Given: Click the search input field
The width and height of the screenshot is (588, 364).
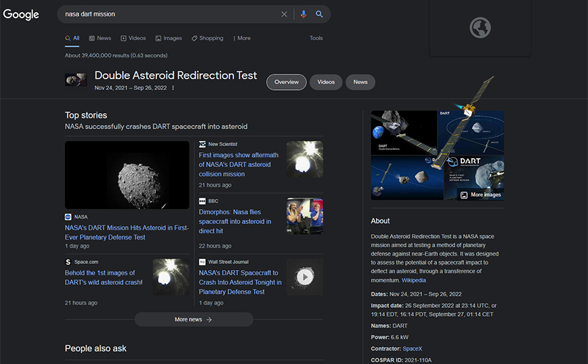Looking at the screenshot, I should [169, 14].
